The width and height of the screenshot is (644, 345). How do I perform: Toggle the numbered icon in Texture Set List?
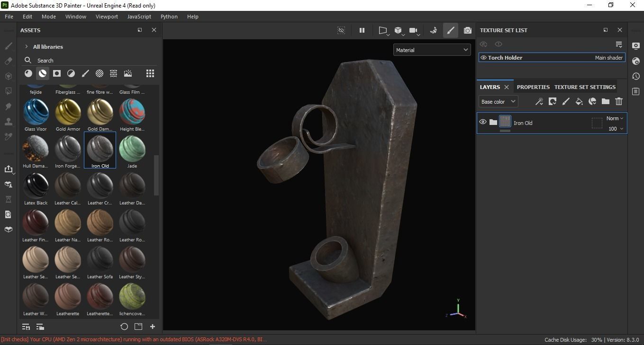[x=499, y=44]
